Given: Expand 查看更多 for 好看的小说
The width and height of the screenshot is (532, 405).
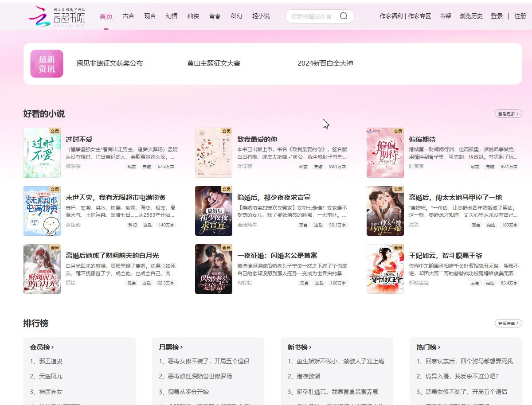Looking at the screenshot, I should 508,114.
